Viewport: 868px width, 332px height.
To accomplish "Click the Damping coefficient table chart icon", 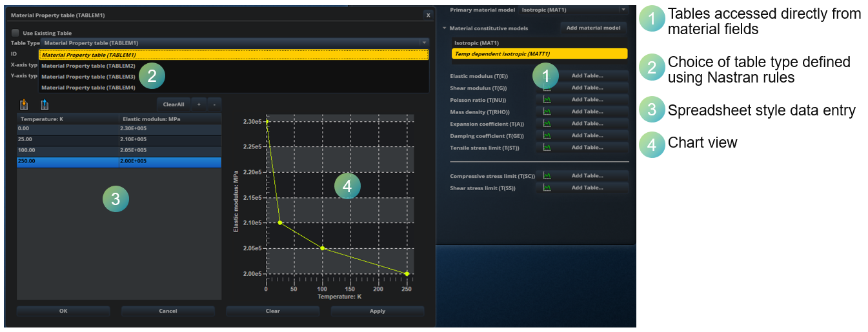I will (x=547, y=135).
